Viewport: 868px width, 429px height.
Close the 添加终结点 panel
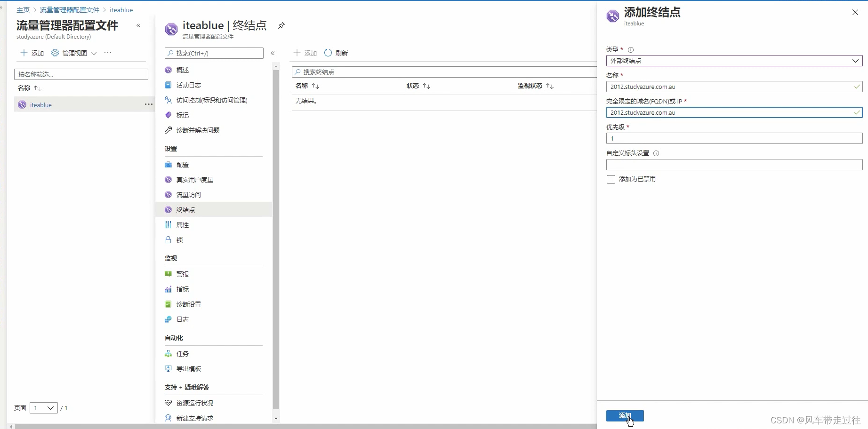click(x=855, y=13)
